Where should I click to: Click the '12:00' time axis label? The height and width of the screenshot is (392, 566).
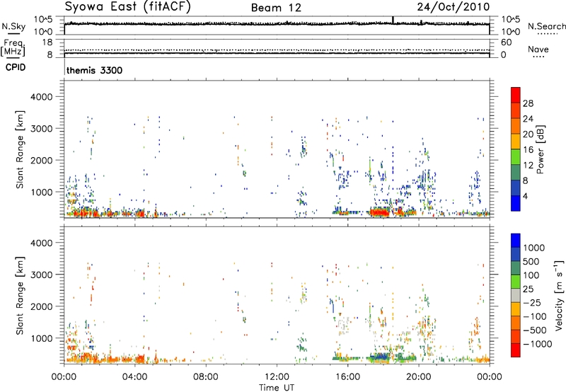pyautogui.click(x=277, y=377)
